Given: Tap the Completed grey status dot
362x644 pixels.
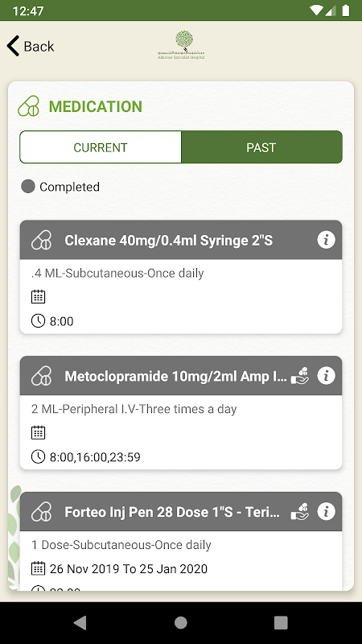Looking at the screenshot, I should click(28, 187).
